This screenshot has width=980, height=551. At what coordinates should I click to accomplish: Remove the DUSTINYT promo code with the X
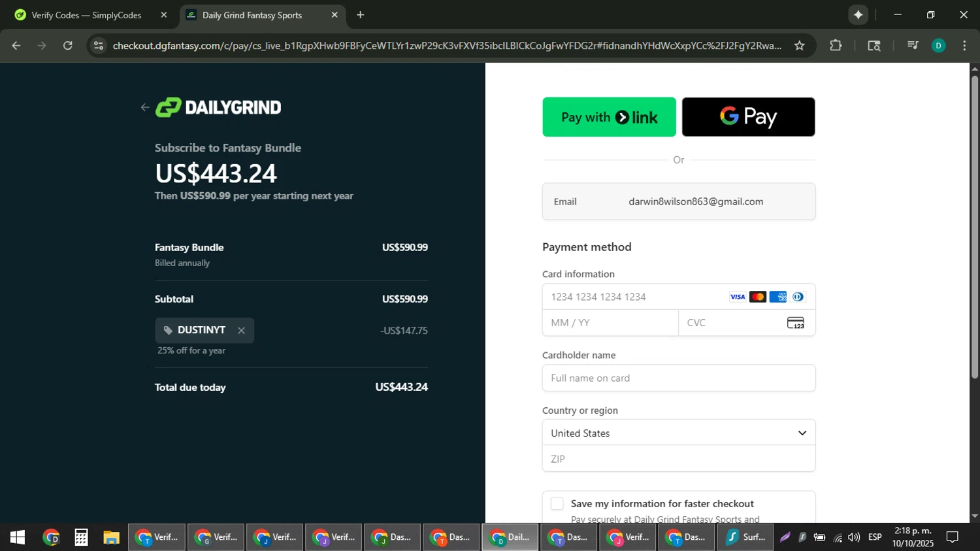241,331
